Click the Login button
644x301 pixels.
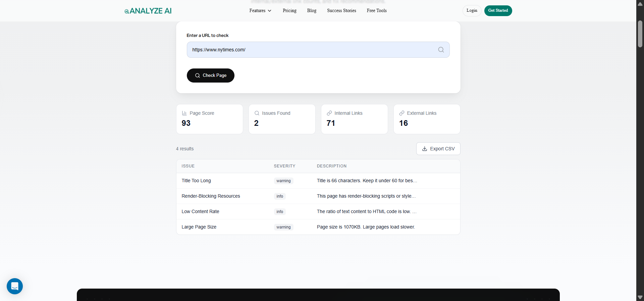(x=472, y=11)
